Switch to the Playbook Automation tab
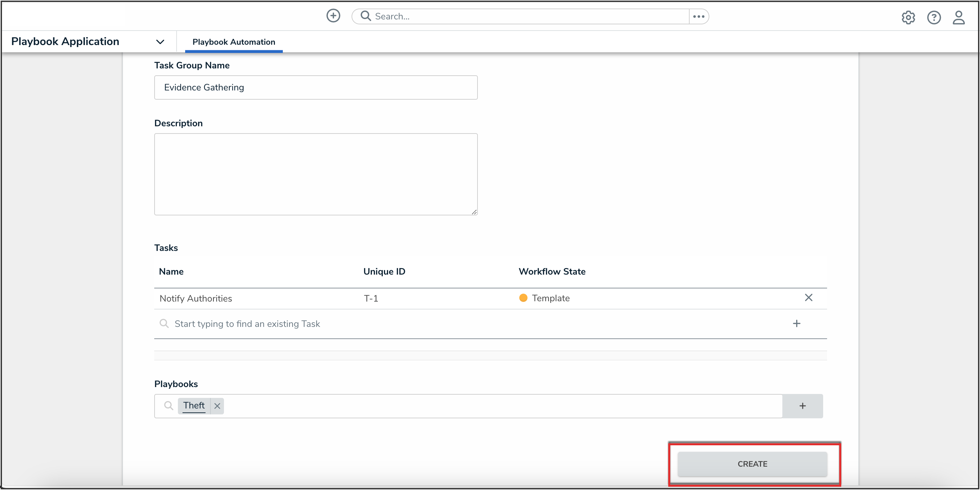The height and width of the screenshot is (490, 980). point(233,42)
